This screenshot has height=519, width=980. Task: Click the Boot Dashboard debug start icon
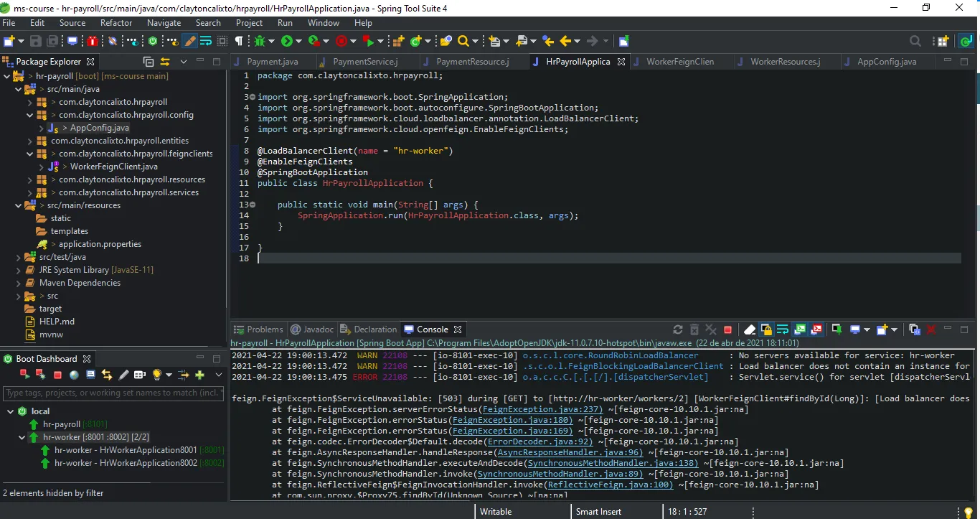click(40, 375)
